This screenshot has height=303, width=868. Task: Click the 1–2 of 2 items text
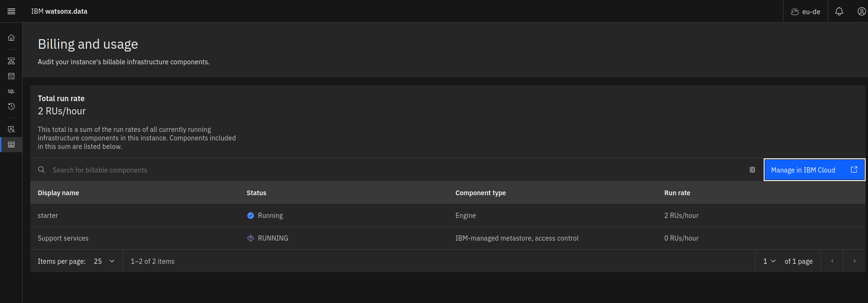point(152,261)
